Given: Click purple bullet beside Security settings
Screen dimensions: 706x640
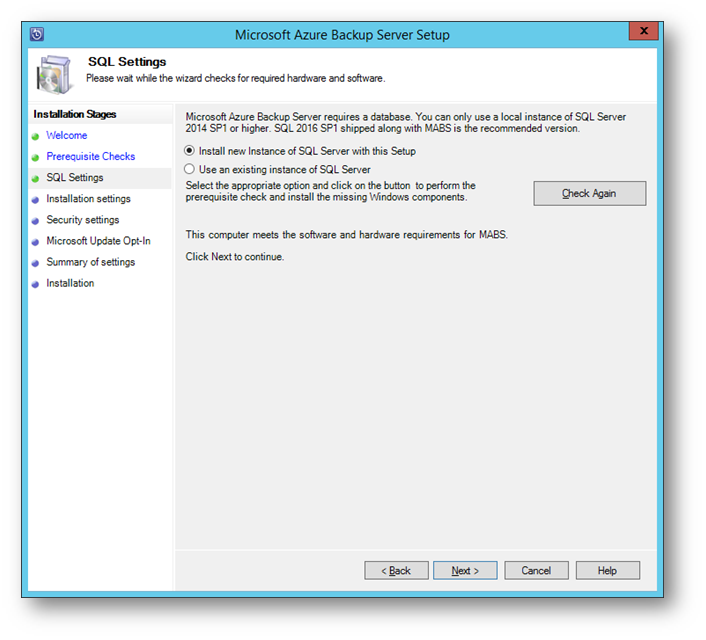Looking at the screenshot, I should tap(36, 221).
